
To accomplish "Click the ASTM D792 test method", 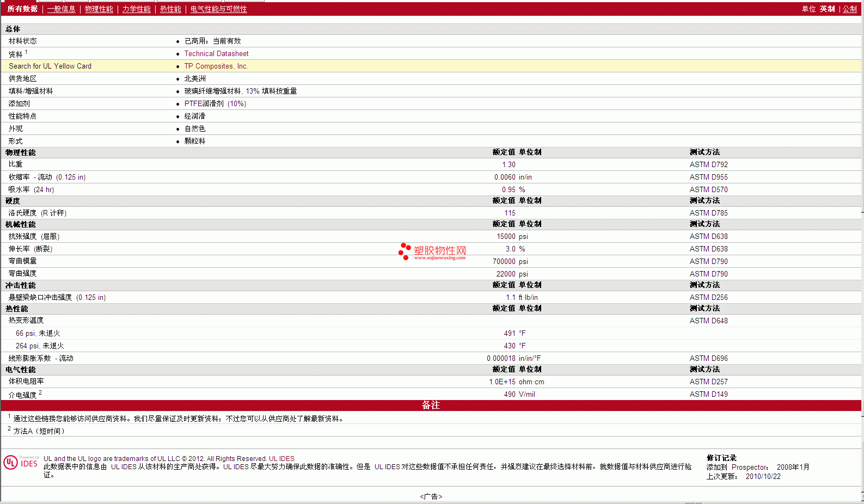I will click(708, 164).
